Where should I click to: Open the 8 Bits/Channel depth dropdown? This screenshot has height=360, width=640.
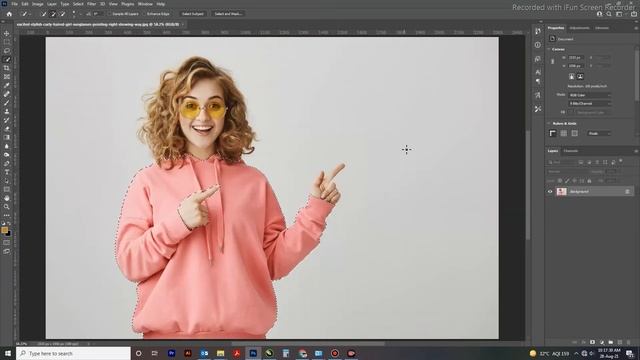click(x=590, y=104)
